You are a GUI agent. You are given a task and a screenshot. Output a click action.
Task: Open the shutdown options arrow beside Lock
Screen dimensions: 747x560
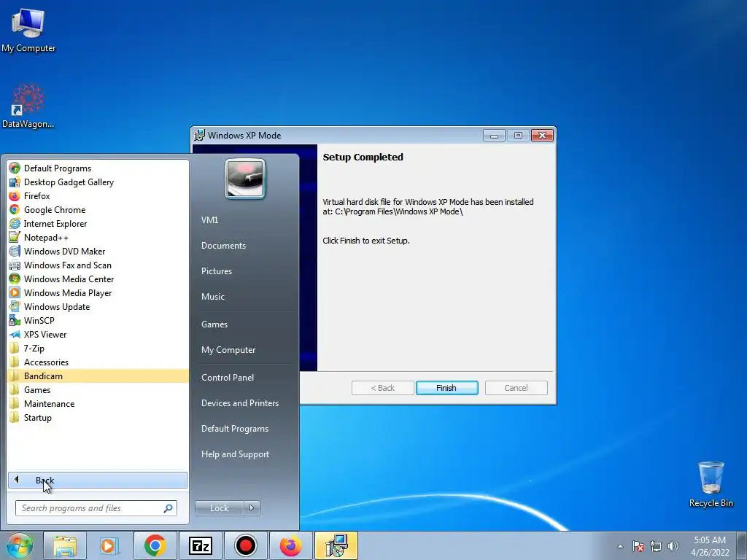click(x=252, y=508)
